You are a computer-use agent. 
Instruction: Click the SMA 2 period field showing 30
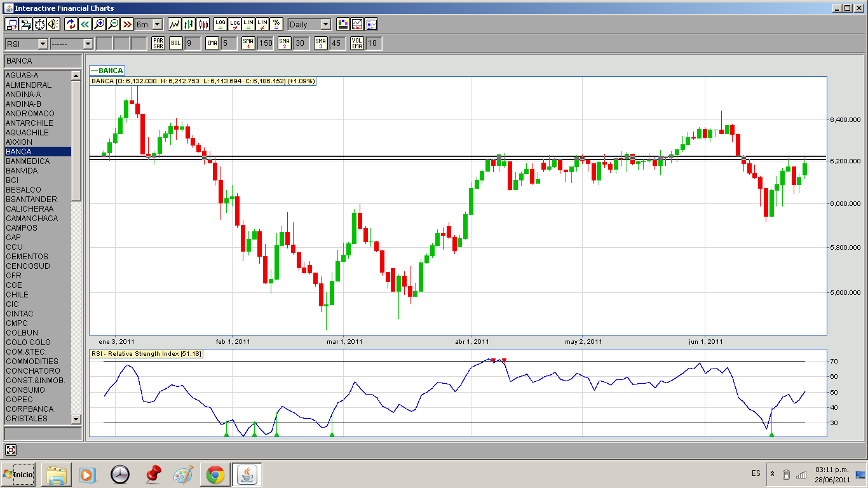click(x=301, y=43)
